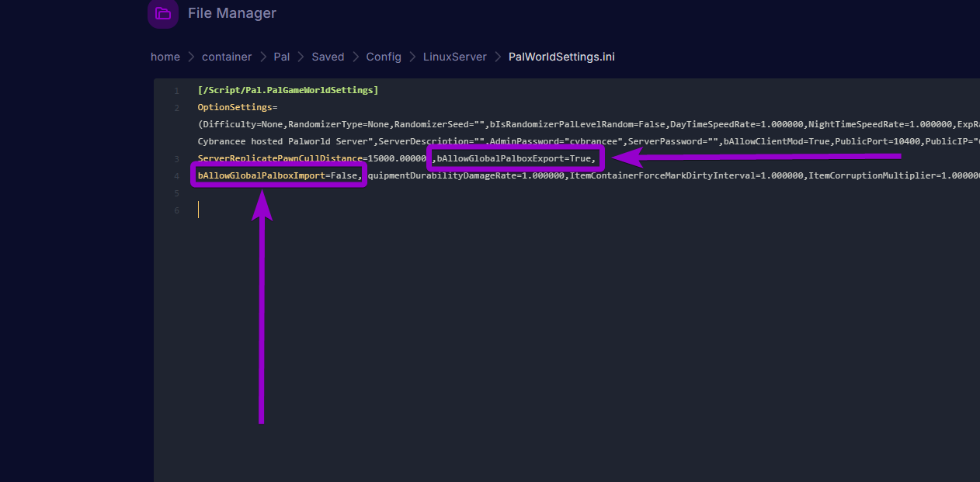This screenshot has height=482, width=980.
Task: Open the Saved folder in breadcrumb
Action: point(327,56)
